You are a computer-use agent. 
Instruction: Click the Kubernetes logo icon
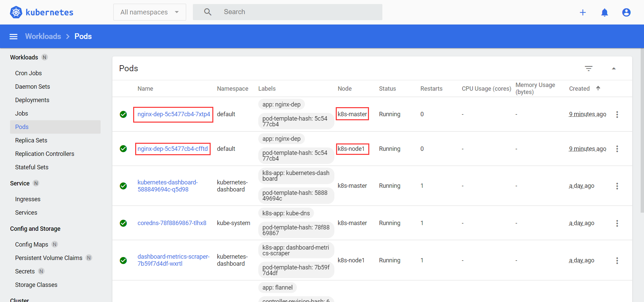16,12
